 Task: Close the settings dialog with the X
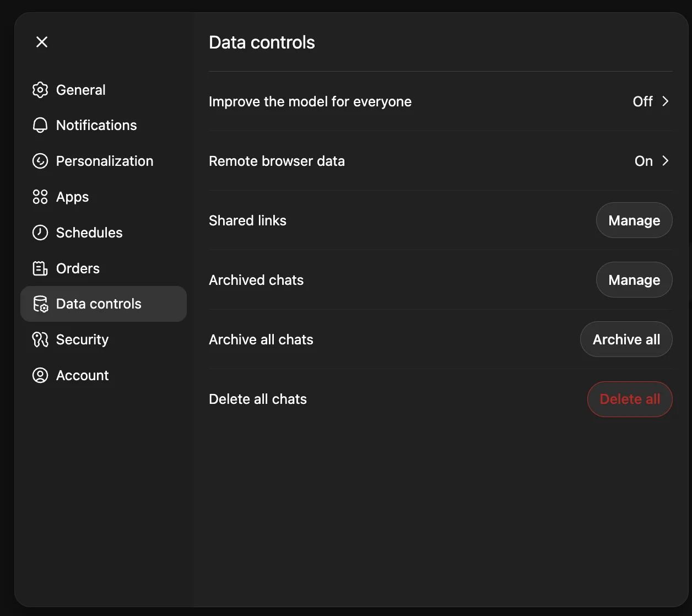click(x=42, y=42)
